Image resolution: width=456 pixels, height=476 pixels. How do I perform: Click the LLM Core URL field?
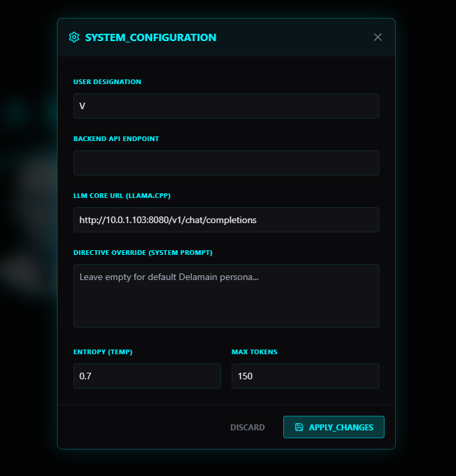[226, 220]
